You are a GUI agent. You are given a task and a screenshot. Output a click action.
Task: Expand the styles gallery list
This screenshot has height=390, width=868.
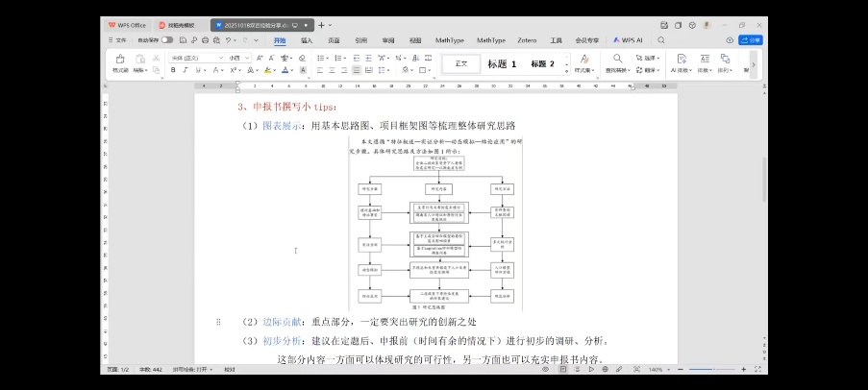(x=566, y=69)
